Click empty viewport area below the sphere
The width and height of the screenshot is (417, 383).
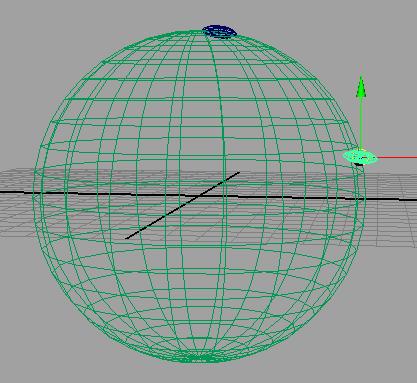(208, 373)
